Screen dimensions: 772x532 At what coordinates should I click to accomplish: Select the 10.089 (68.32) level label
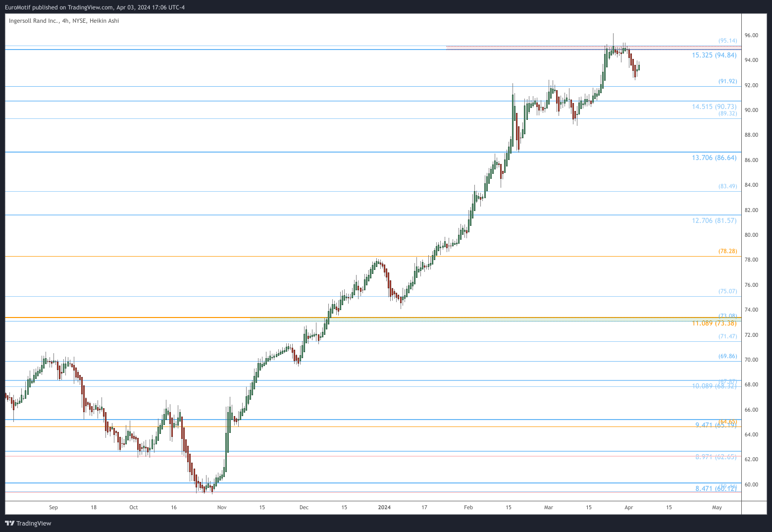[714, 386]
